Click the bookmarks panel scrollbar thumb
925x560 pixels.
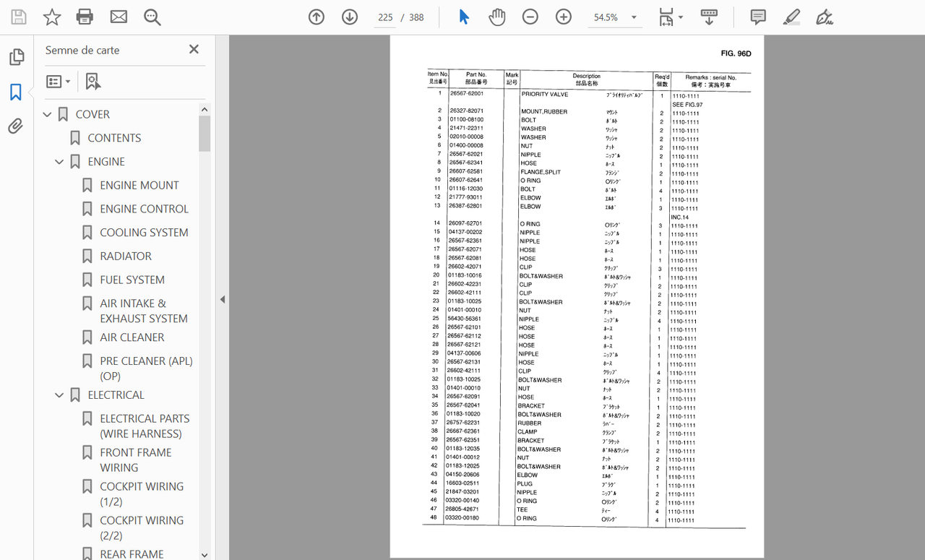[205, 134]
